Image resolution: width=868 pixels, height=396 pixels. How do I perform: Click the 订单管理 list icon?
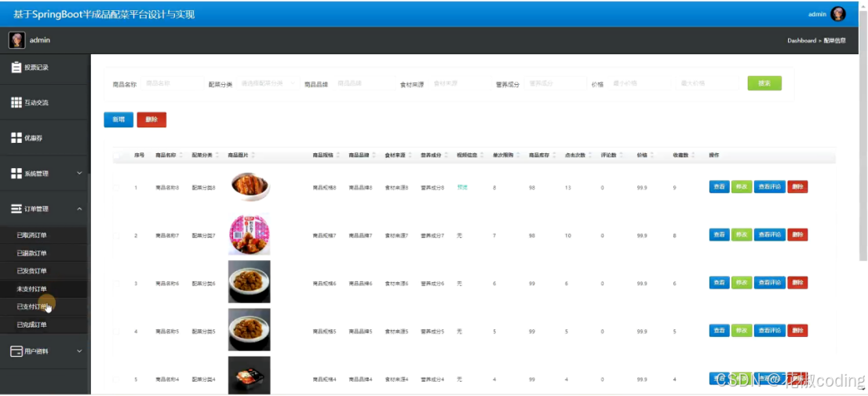coord(16,209)
